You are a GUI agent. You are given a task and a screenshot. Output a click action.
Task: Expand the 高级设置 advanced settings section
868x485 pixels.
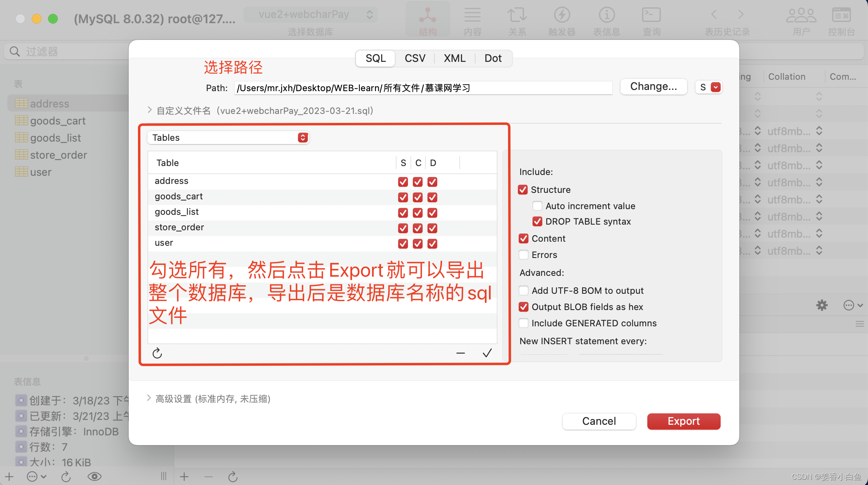click(x=149, y=398)
